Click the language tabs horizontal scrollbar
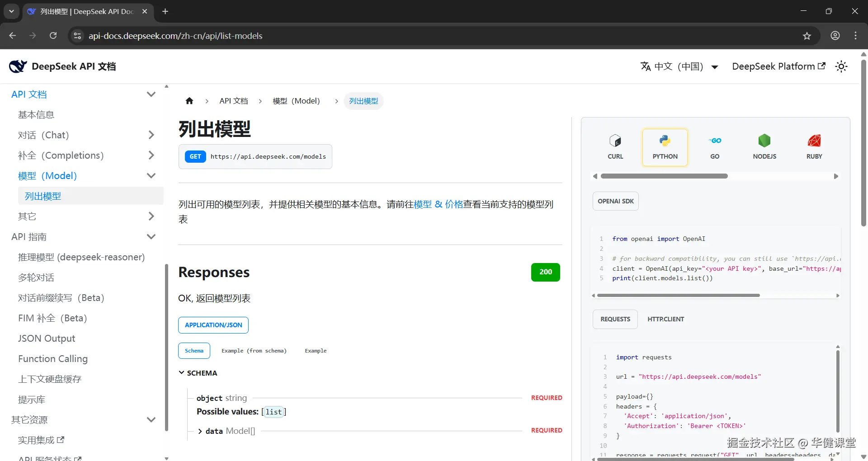This screenshot has width=868, height=461. [x=664, y=176]
